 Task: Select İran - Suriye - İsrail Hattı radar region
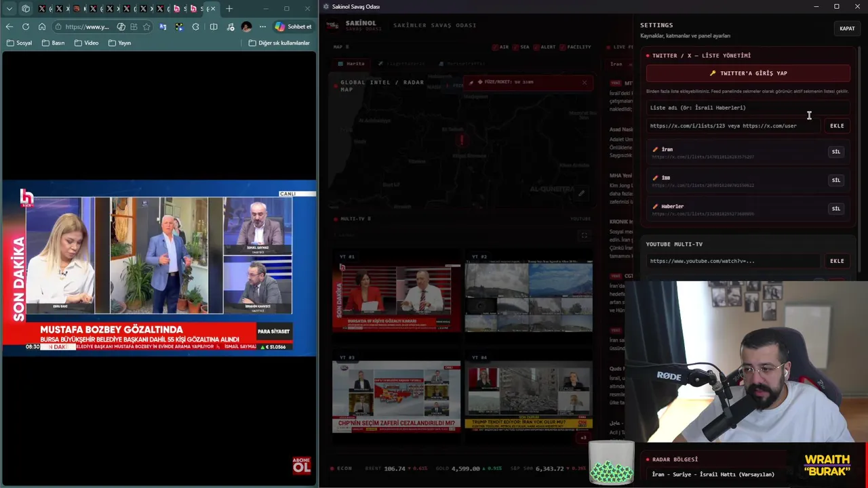[713, 474]
